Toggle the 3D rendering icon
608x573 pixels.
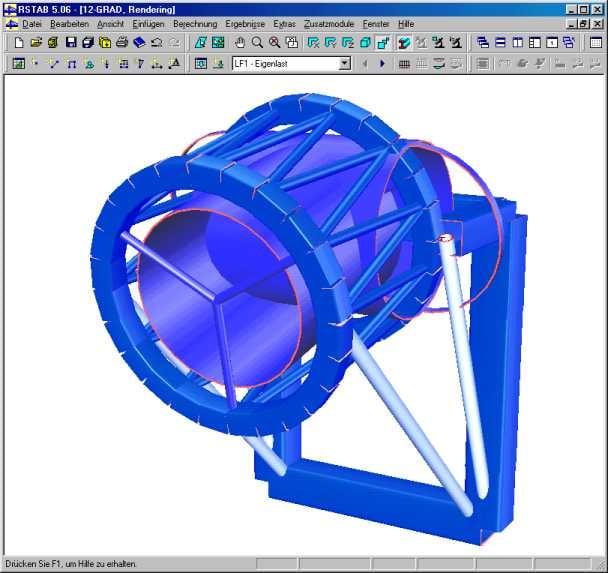click(383, 42)
